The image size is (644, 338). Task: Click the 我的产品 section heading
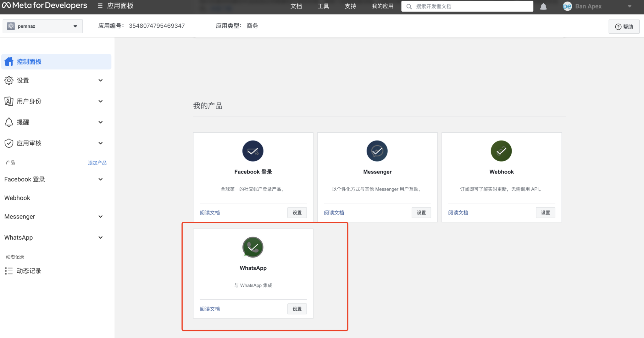click(208, 106)
